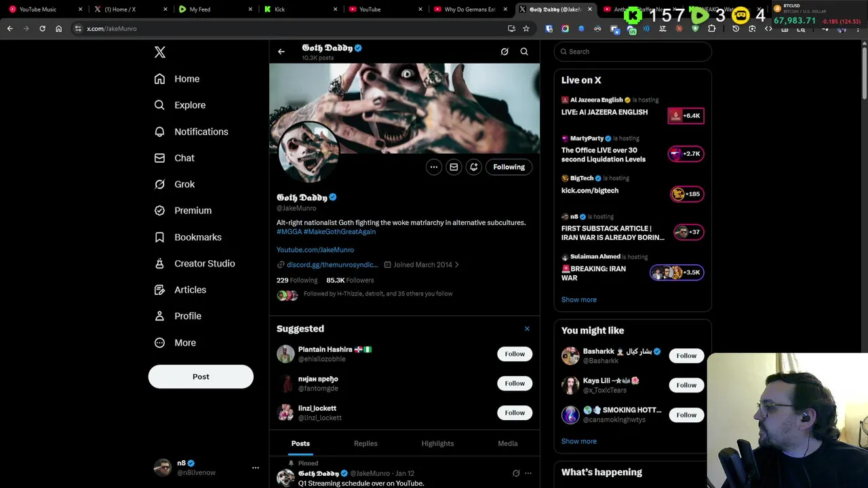Open the 85.3K Followers list
868x488 pixels.
(x=350, y=280)
